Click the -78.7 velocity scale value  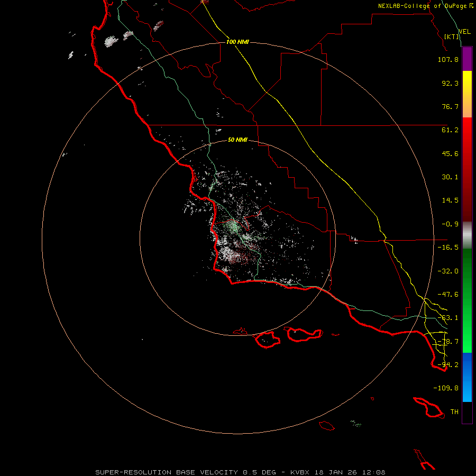(x=448, y=342)
